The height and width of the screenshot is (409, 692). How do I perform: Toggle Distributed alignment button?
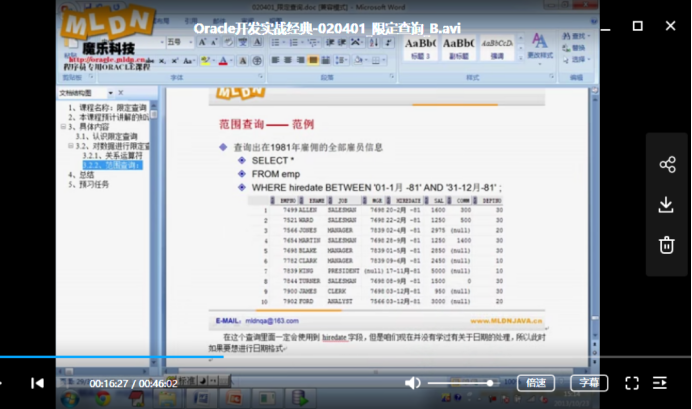326,60
